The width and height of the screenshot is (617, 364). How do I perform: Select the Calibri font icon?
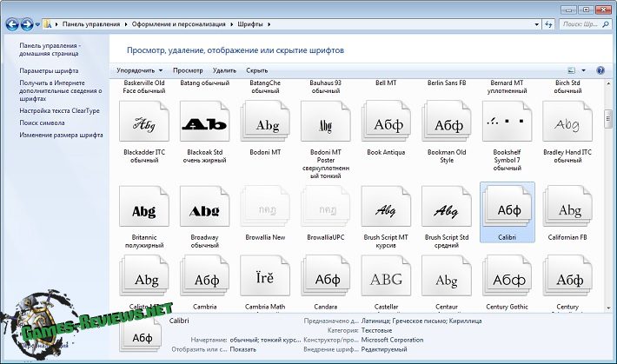508,207
